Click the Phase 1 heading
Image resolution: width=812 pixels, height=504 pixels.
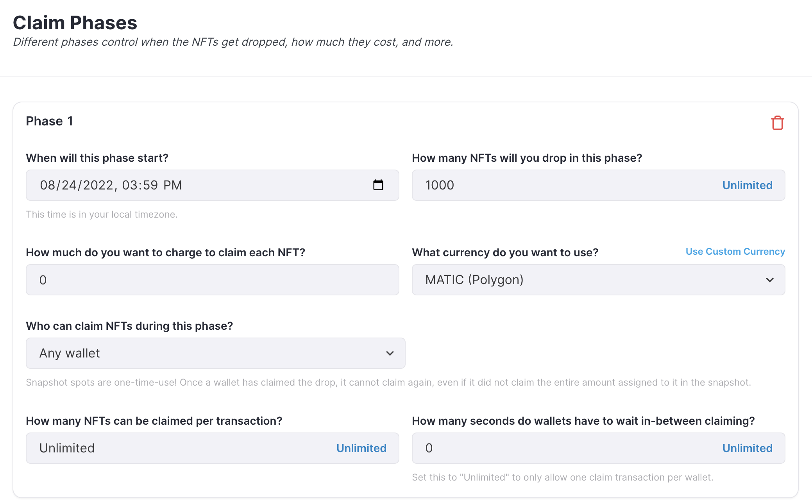click(x=49, y=121)
